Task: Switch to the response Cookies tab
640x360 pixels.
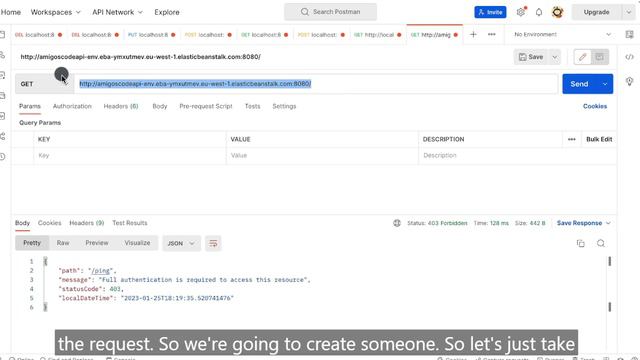Action: pyautogui.click(x=49, y=223)
